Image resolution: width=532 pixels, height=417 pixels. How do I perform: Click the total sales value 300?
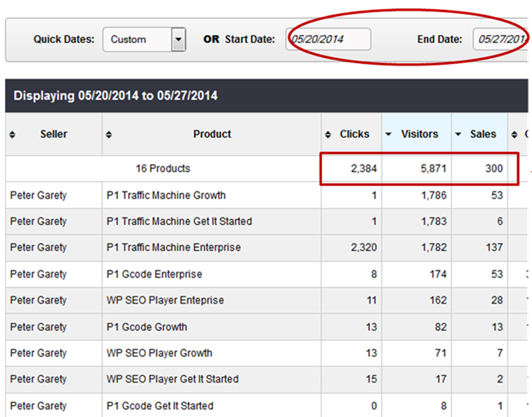click(x=493, y=169)
